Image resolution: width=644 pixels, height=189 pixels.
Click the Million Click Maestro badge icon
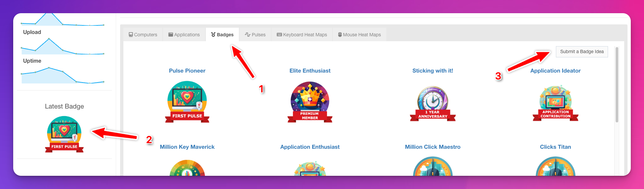coord(433,167)
